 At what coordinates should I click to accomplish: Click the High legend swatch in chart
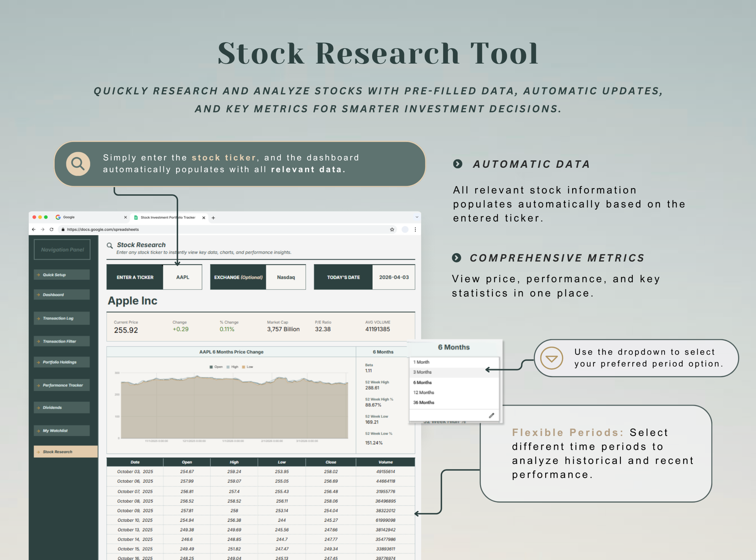[228, 367]
